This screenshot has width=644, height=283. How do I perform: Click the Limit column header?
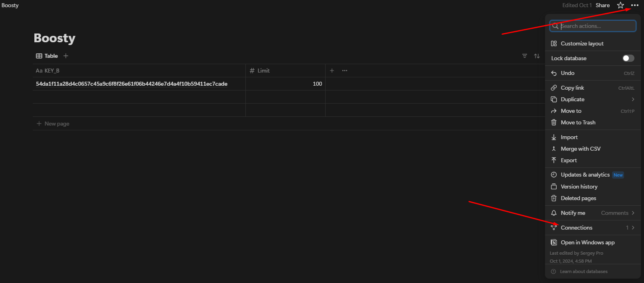(285, 71)
